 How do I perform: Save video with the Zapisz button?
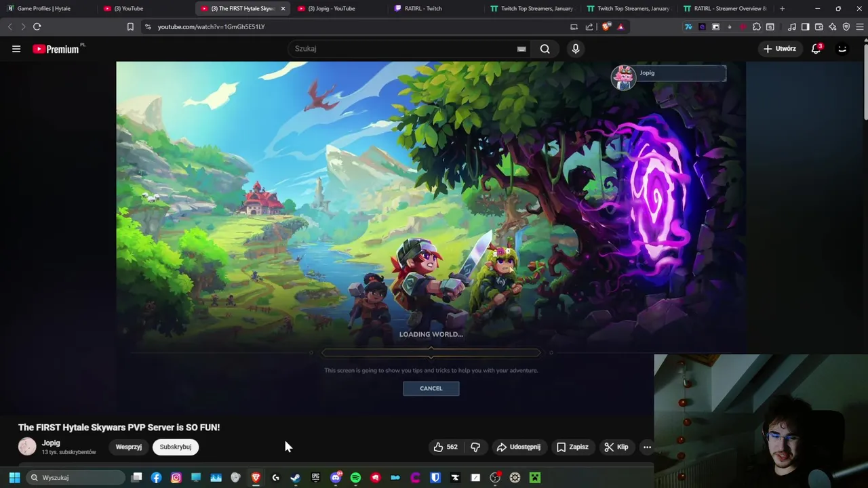click(x=573, y=447)
